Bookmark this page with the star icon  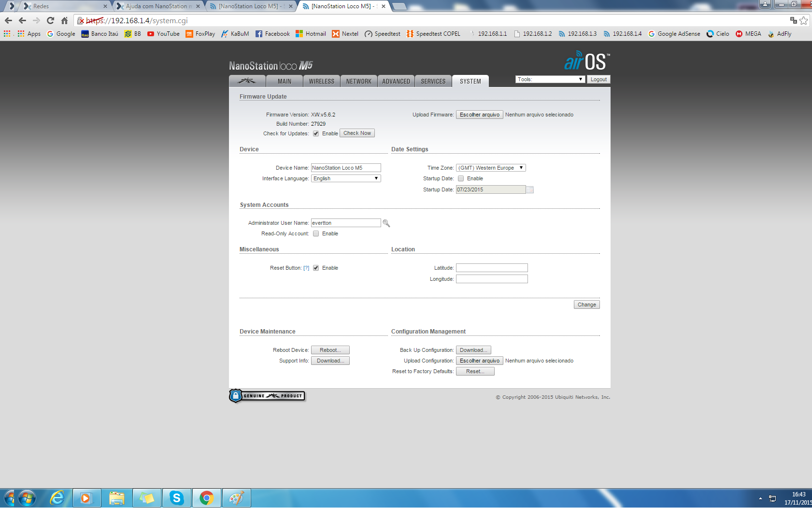[803, 20]
